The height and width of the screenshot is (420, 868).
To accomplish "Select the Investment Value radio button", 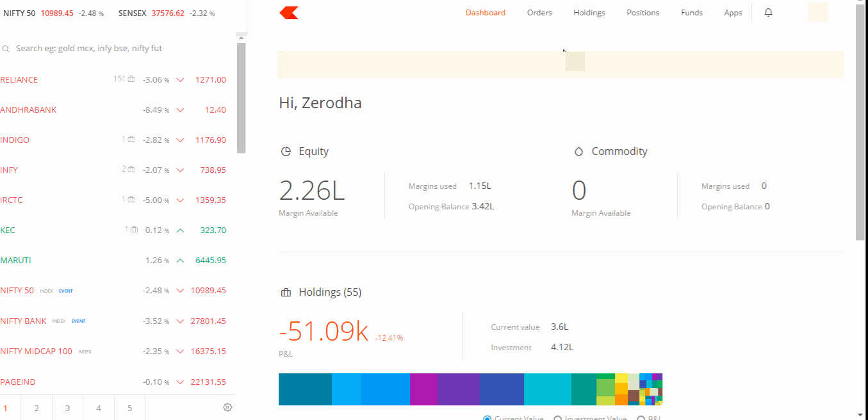I will point(557,419).
